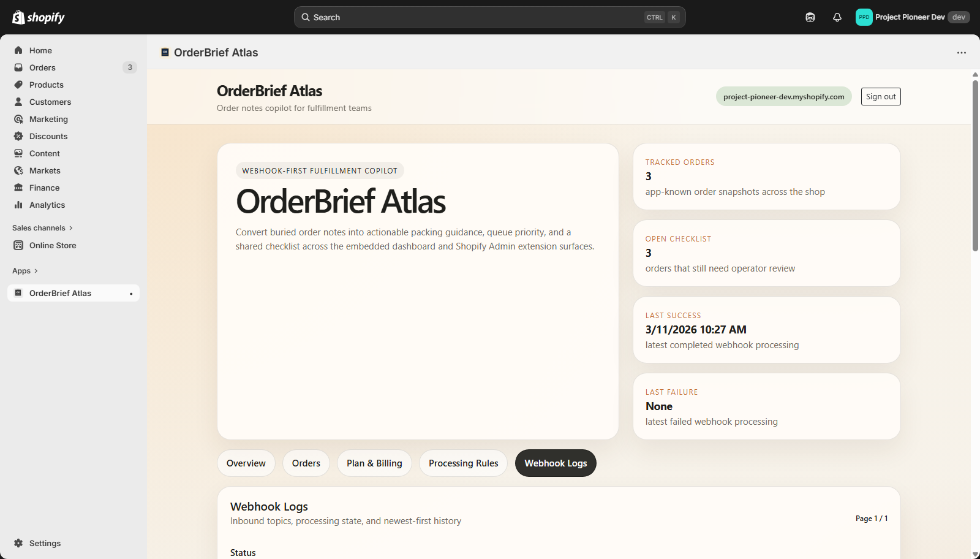
Task: Open the Sidekick assistant icon
Action: tap(810, 17)
